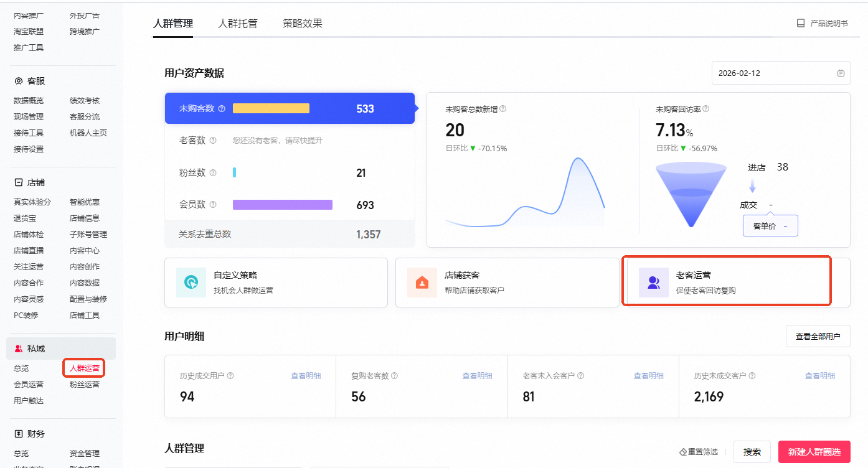Open 跨境推广 in the sidebar

coord(85,31)
